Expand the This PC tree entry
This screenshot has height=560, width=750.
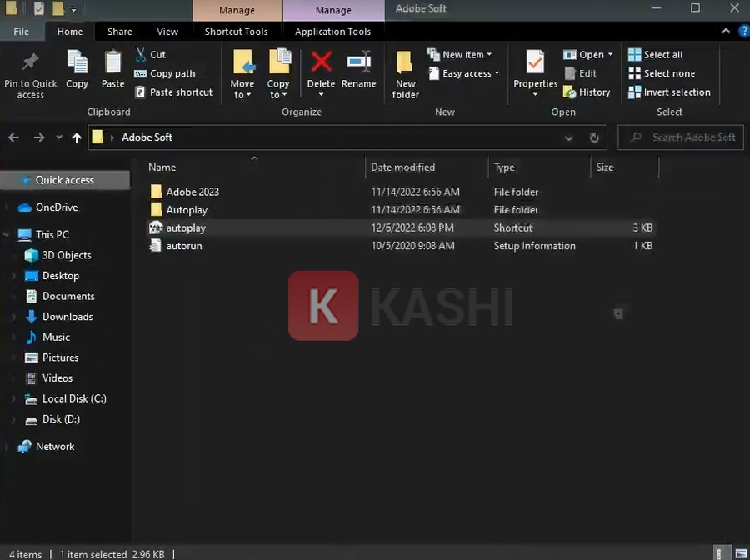(7, 234)
